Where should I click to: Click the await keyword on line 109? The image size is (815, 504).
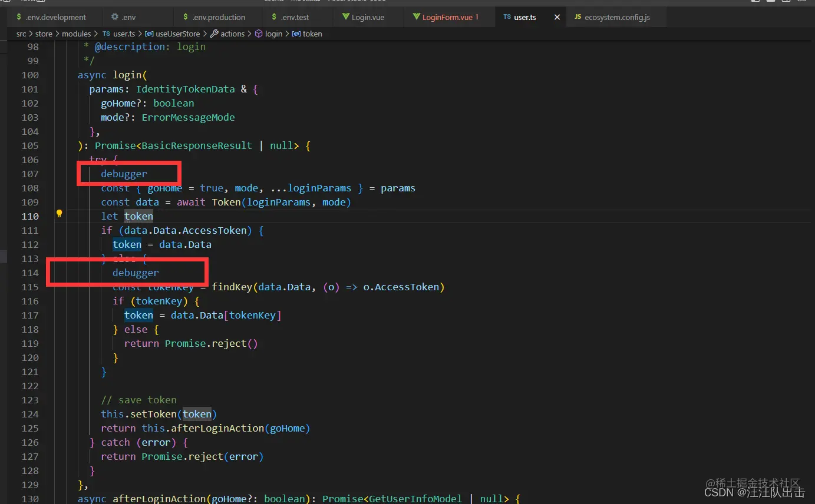pos(192,202)
